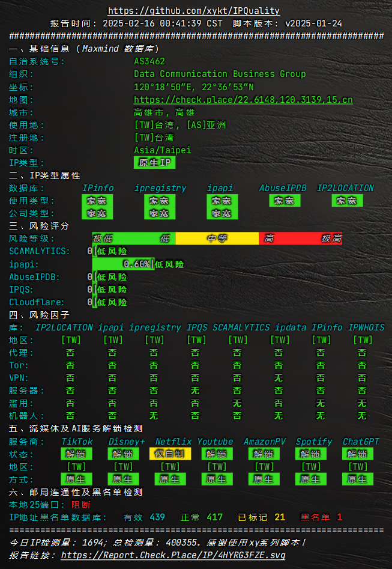Click the ipdata column header in risk factors
The width and height of the screenshot is (392, 569).
[x=290, y=327]
